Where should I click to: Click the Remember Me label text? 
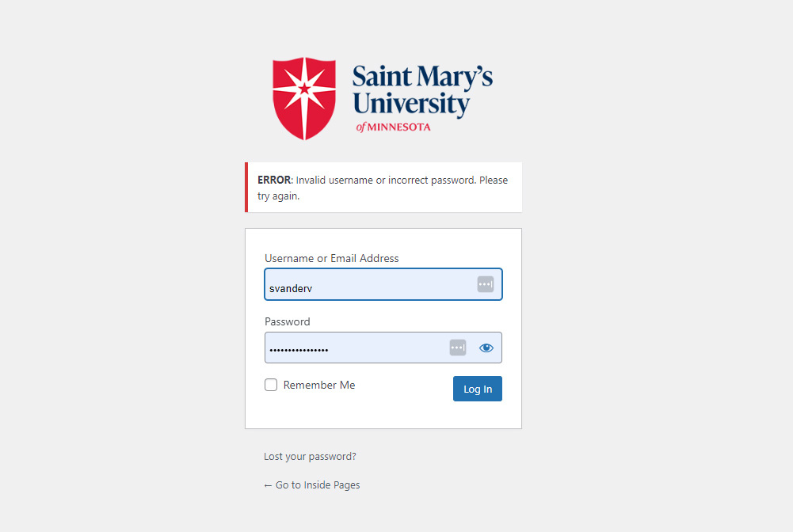pos(319,385)
